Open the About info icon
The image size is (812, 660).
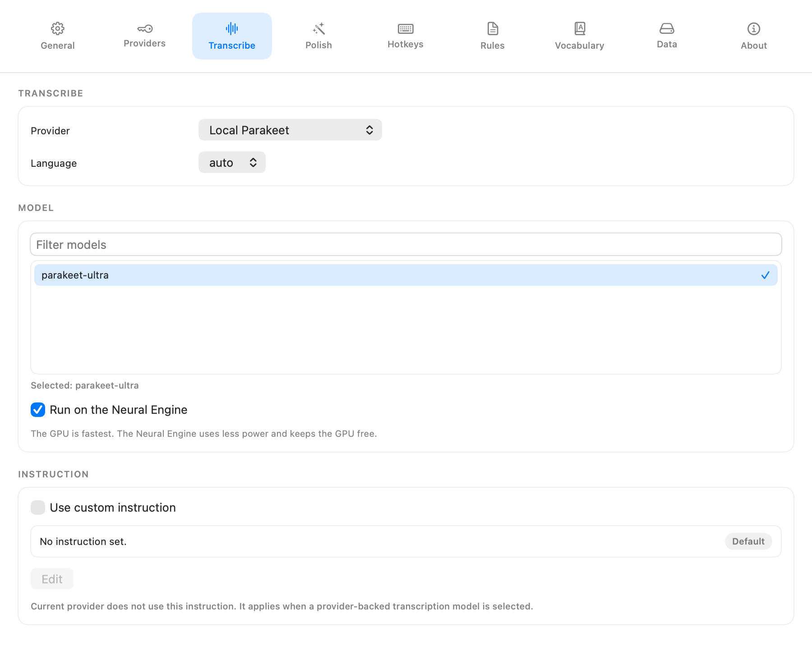coord(754,29)
